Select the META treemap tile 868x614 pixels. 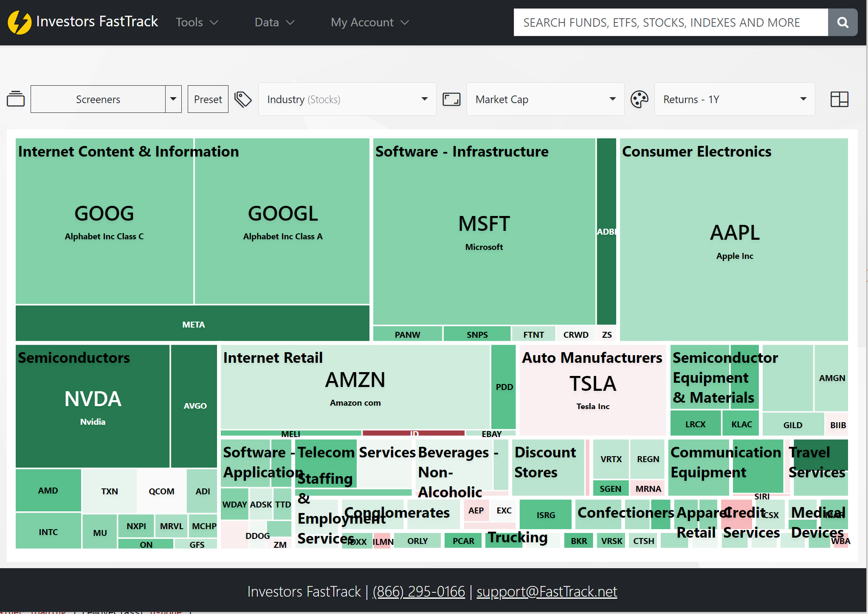point(193,324)
